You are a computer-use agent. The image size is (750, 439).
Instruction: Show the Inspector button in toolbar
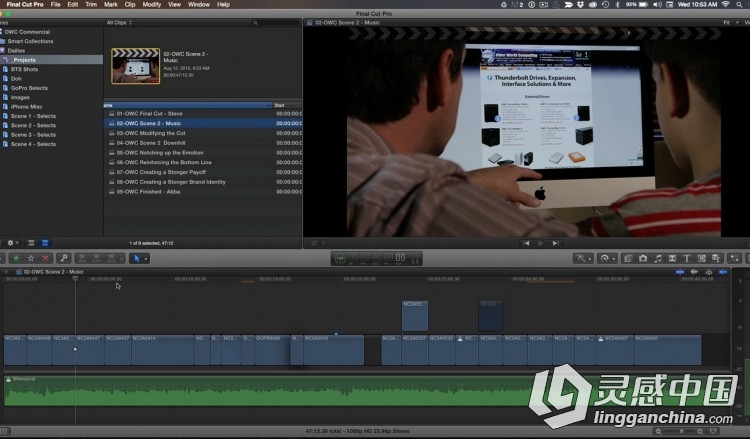point(734,258)
